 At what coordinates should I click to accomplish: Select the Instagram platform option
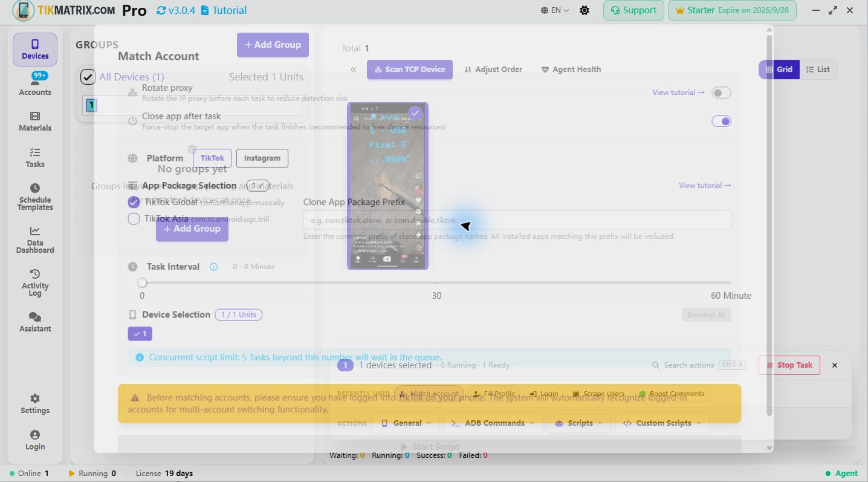262,158
